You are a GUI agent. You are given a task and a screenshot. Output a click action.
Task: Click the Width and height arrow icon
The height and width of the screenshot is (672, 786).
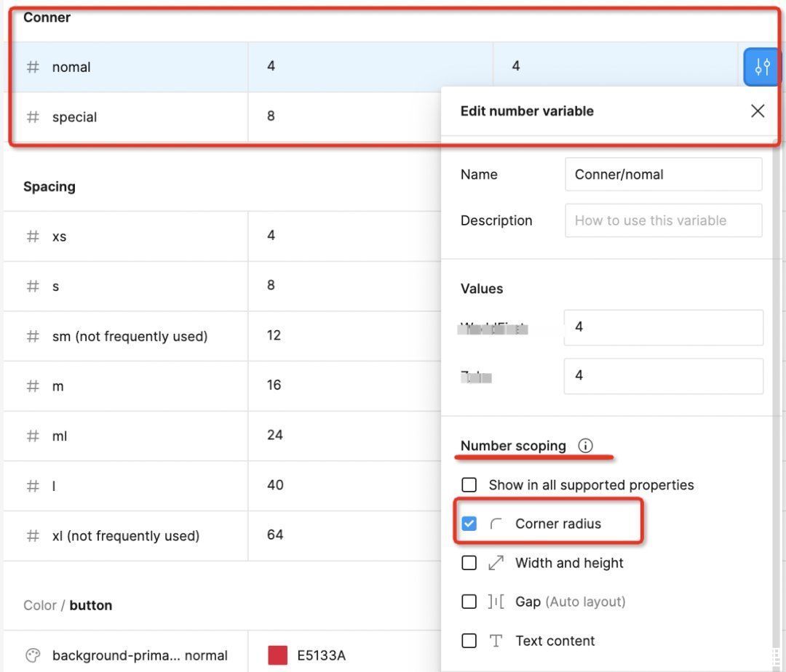496,563
